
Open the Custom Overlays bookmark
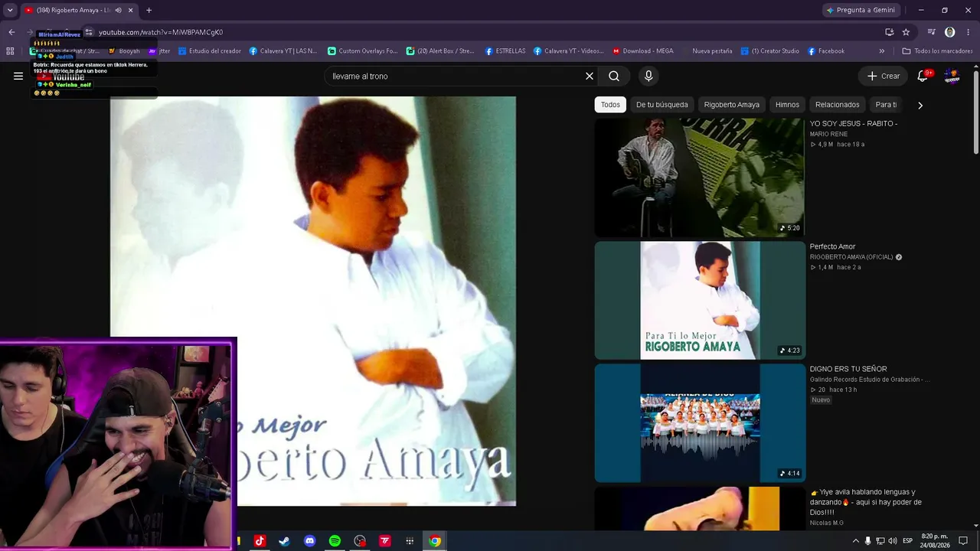click(362, 51)
